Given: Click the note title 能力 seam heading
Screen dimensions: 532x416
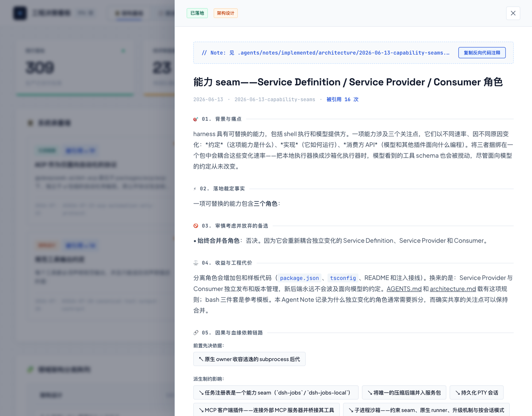Looking at the screenshot, I should 348,82.
